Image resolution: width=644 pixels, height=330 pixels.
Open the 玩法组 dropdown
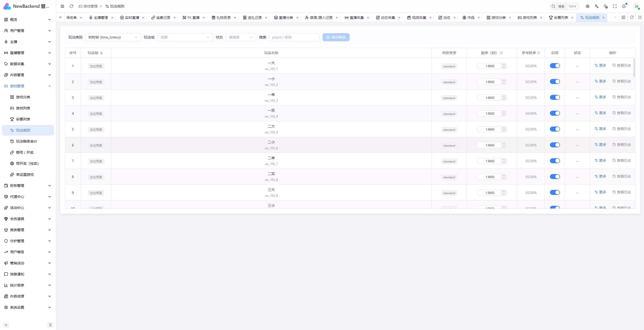pyautogui.click(x=185, y=37)
